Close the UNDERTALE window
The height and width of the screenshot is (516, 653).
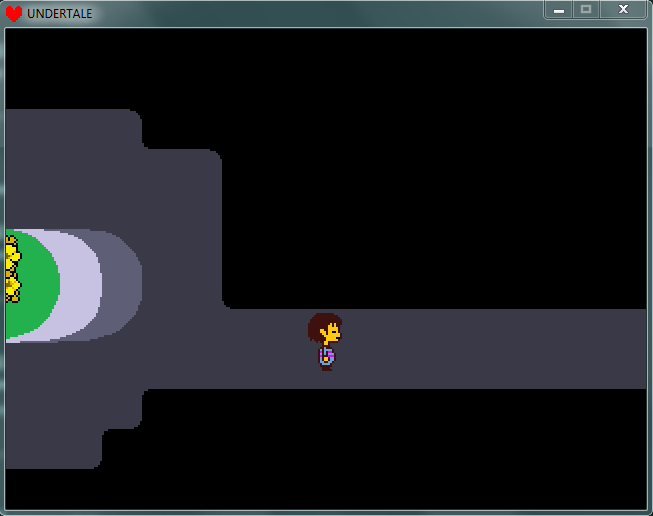click(623, 10)
